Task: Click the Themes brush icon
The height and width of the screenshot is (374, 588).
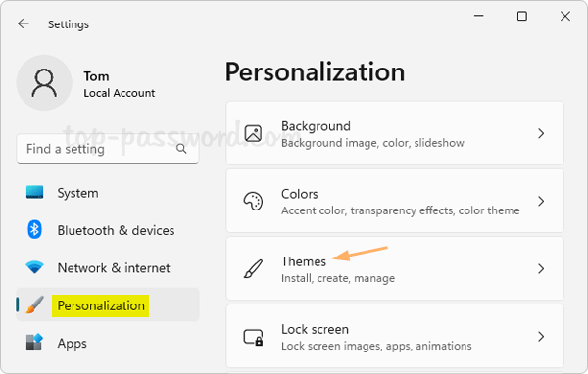Action: [253, 268]
